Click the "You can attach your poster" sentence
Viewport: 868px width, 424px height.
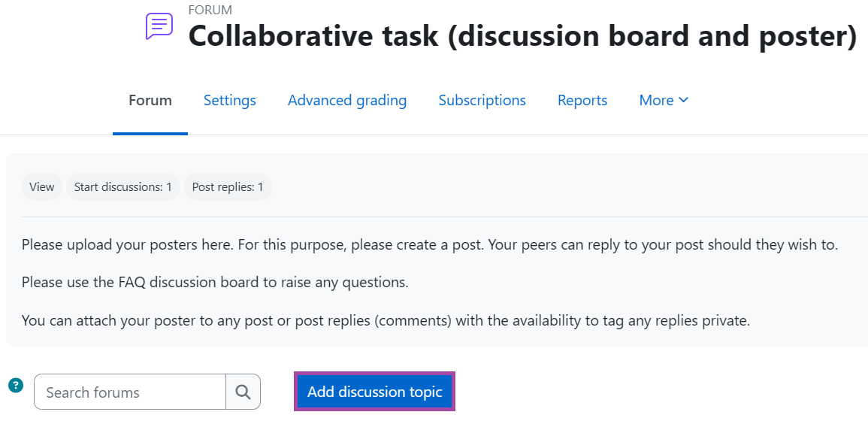[386, 320]
